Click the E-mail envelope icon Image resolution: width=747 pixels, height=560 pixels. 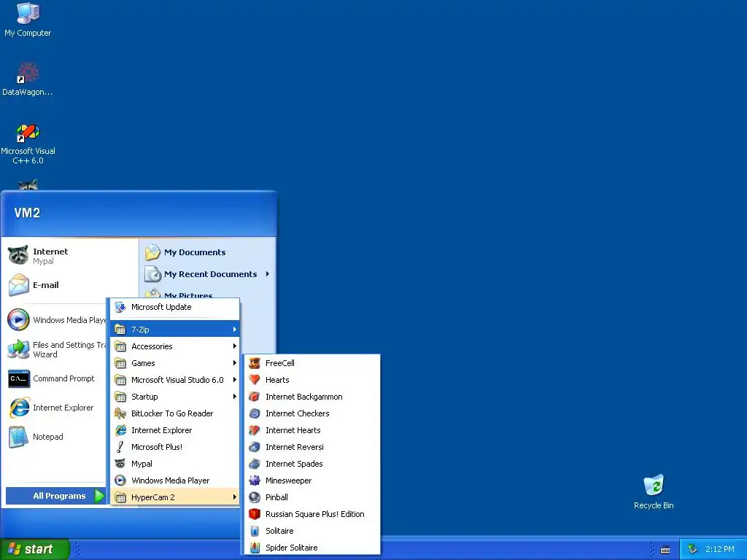point(18,285)
